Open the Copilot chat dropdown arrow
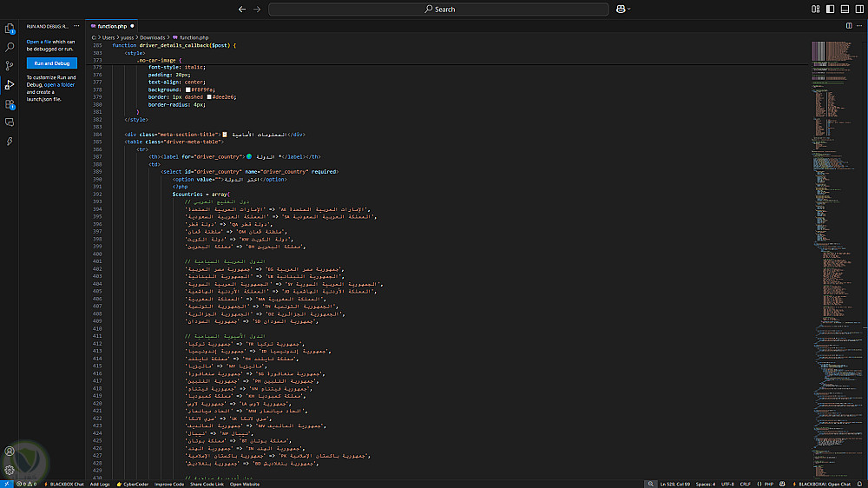The width and height of the screenshot is (868, 488). (628, 9)
